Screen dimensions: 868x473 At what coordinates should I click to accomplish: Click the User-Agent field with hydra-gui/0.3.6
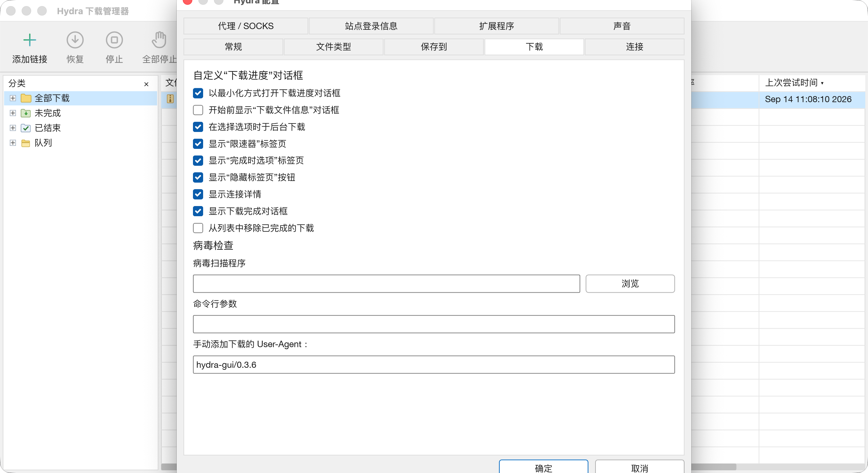click(434, 365)
